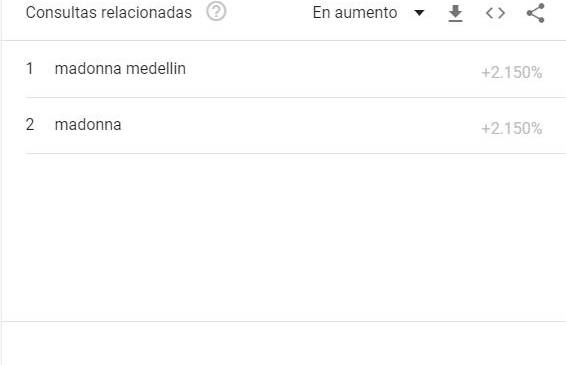Click the +2.150% value in row 2
The image size is (566, 365).
point(511,129)
